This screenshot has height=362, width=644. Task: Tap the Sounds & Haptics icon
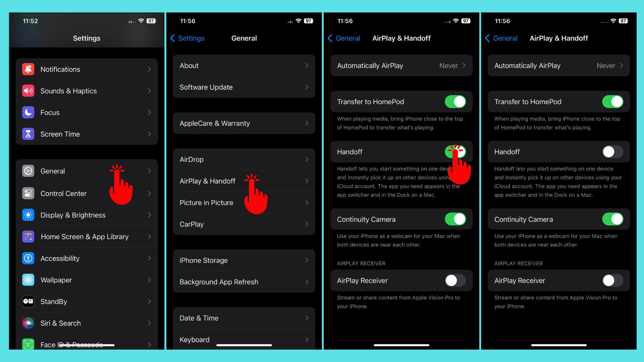click(28, 90)
